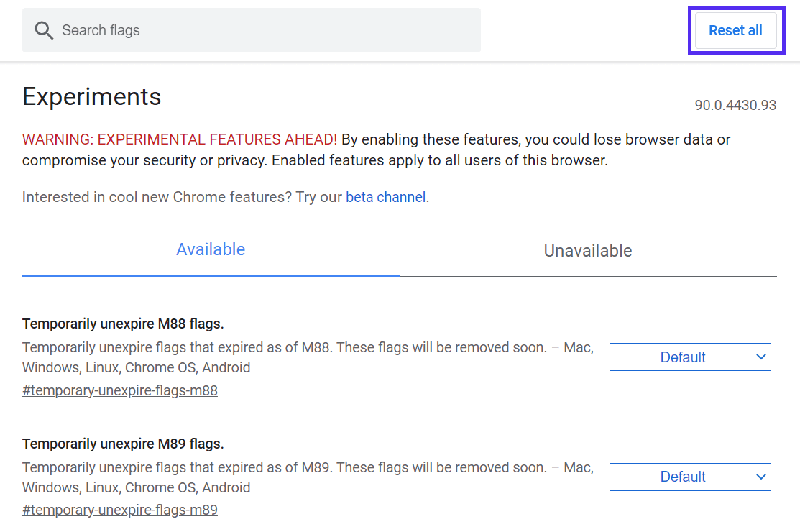Open the M88 flags Default dropdown
The width and height of the screenshot is (800, 532).
tap(681, 357)
